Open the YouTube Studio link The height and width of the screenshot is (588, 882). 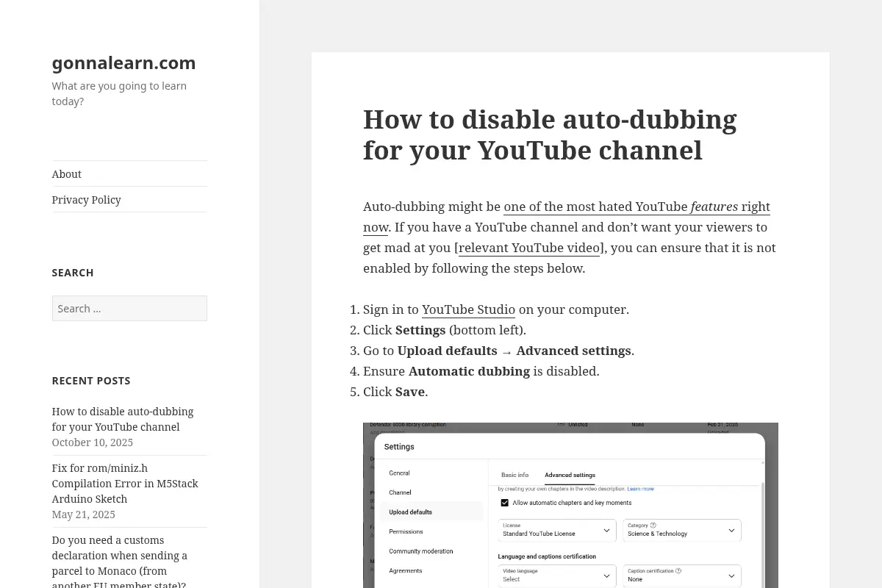click(x=468, y=309)
